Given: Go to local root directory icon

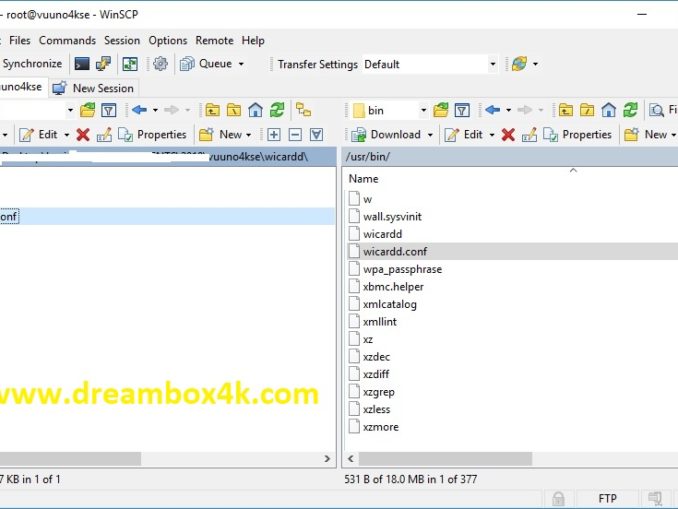Looking at the screenshot, I should (x=234, y=110).
